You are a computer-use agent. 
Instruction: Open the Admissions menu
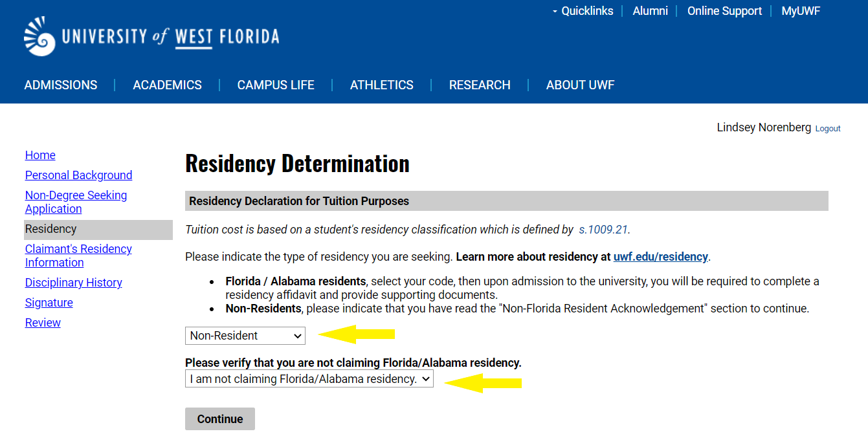[x=61, y=85]
